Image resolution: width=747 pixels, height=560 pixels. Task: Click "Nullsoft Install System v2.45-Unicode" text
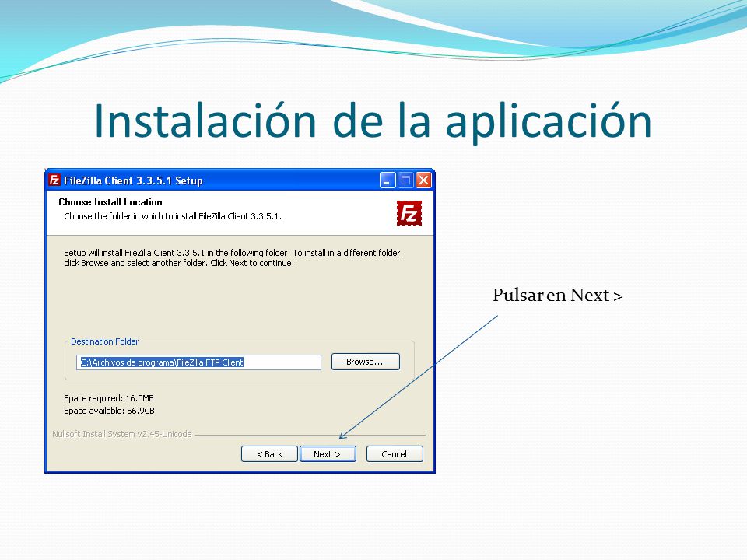(x=122, y=434)
